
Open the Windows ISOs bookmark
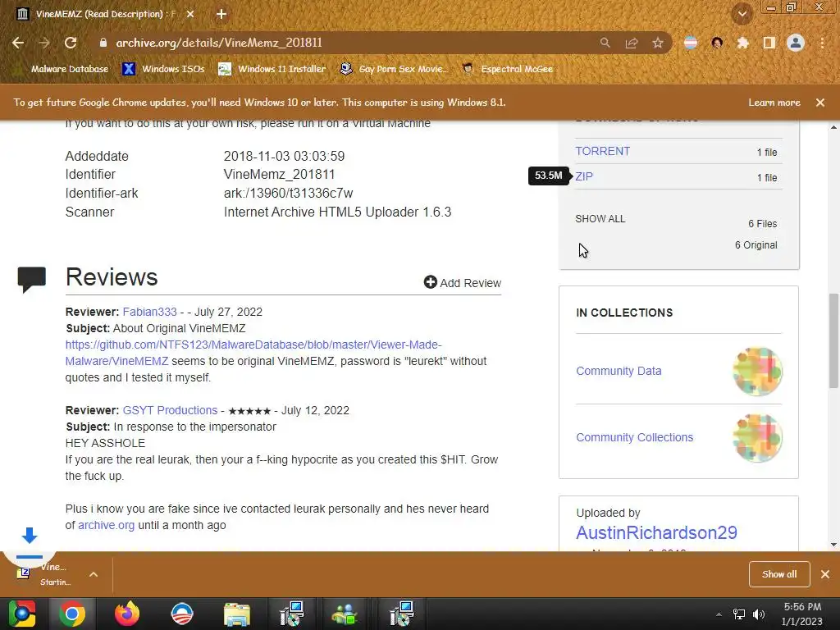[x=163, y=69]
